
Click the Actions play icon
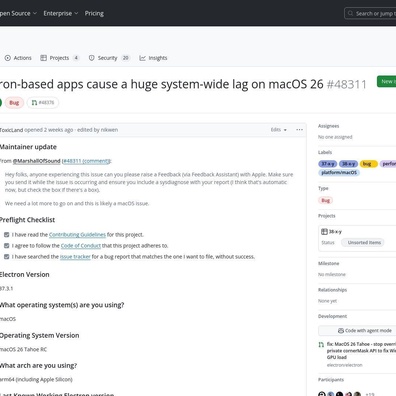[x=8, y=58]
